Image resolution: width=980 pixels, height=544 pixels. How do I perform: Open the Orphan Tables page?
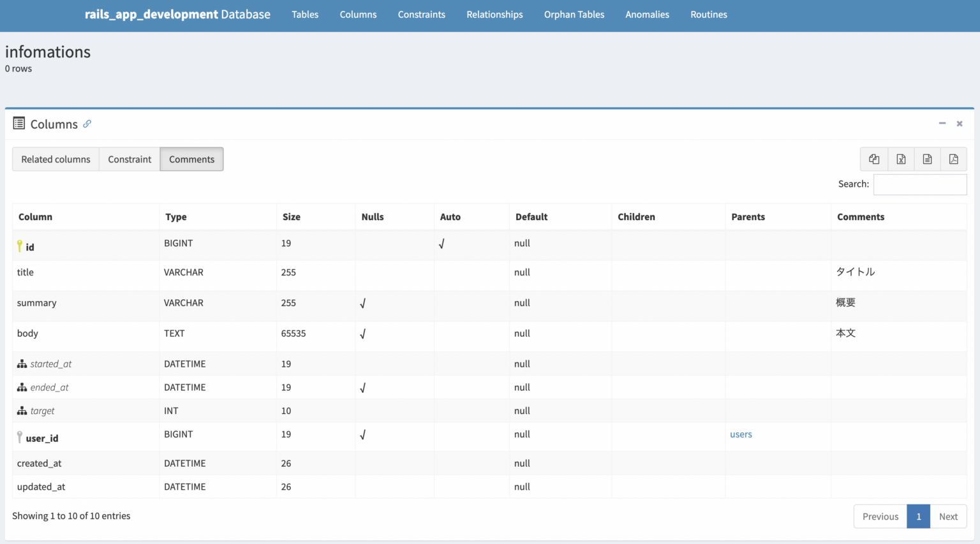click(x=574, y=14)
